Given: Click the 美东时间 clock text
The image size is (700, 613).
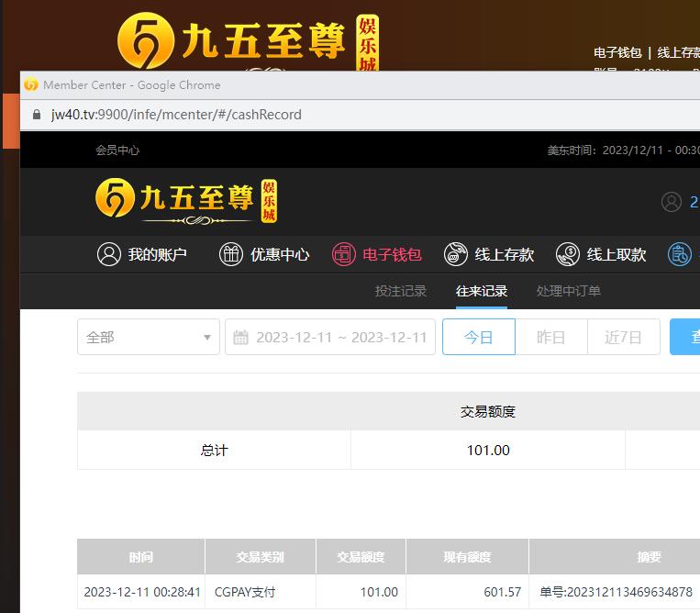Looking at the screenshot, I should [x=624, y=150].
